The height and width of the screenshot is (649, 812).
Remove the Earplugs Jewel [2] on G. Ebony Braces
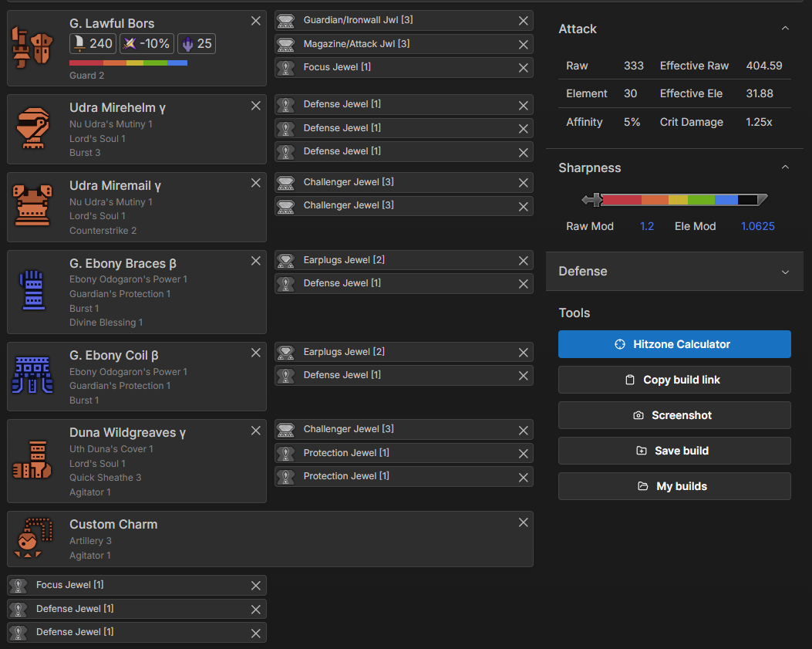[524, 261]
